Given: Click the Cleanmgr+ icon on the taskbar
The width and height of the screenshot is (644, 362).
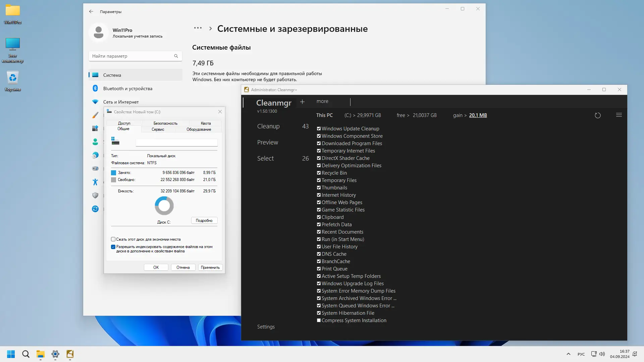Looking at the screenshot, I should (x=70, y=354).
